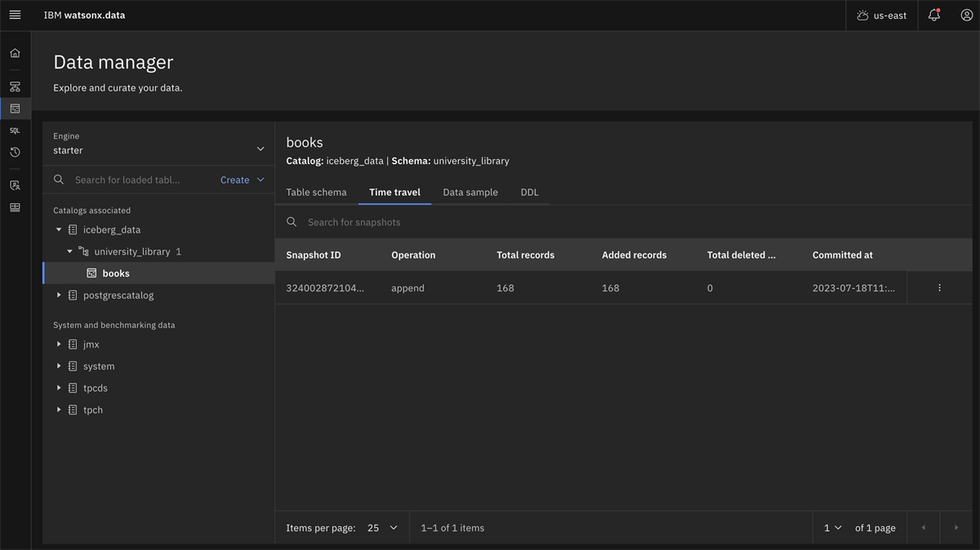Select the books table in the tree
The width and height of the screenshot is (980, 550).
(158, 273)
